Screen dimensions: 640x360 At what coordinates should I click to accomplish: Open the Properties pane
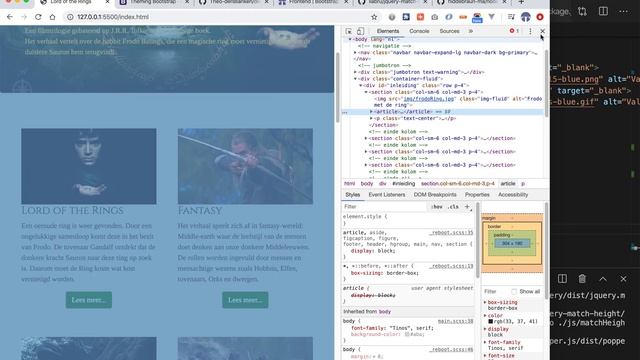point(477,195)
